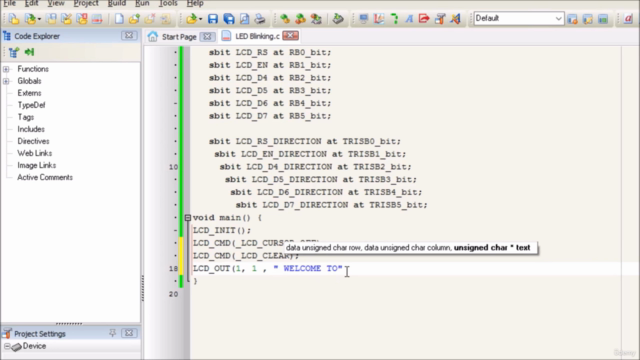640x360 pixels.
Task: Click the Code Explorer tree icon button
Action: point(13,52)
